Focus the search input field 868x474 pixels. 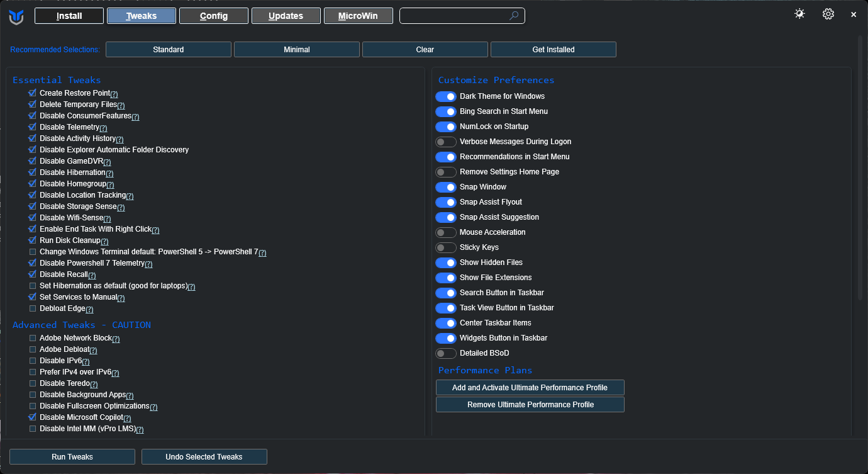[x=462, y=16]
